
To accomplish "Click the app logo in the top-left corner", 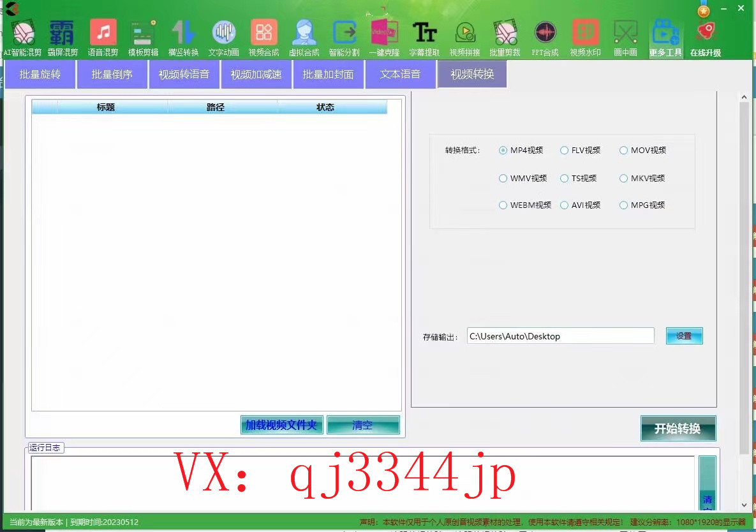I will [x=12, y=8].
